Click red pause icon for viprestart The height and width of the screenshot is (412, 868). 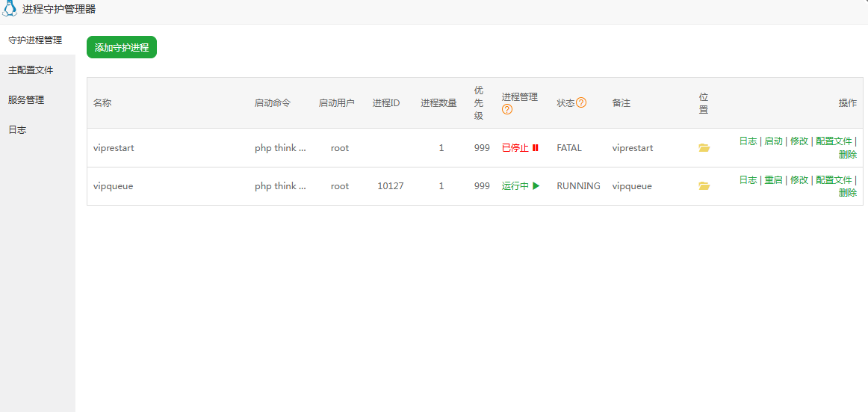point(536,148)
